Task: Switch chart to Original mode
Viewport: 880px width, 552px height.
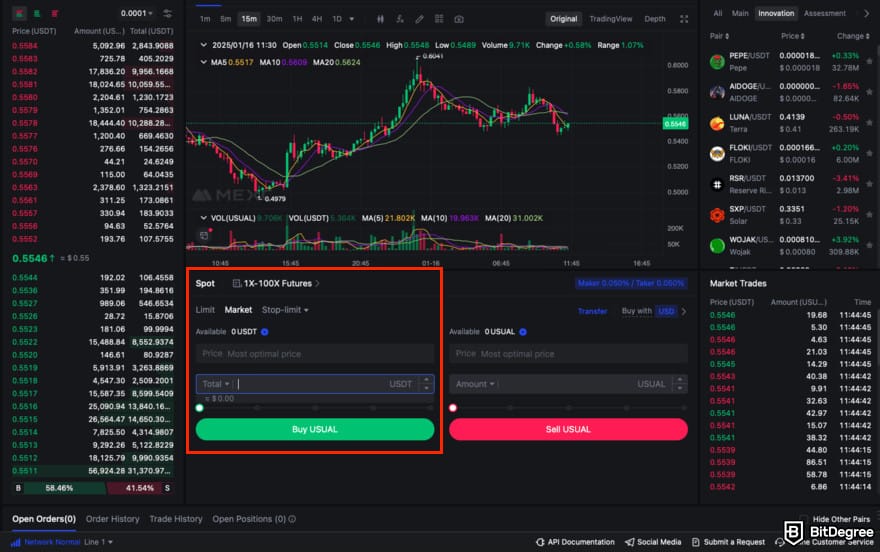Action: point(563,19)
